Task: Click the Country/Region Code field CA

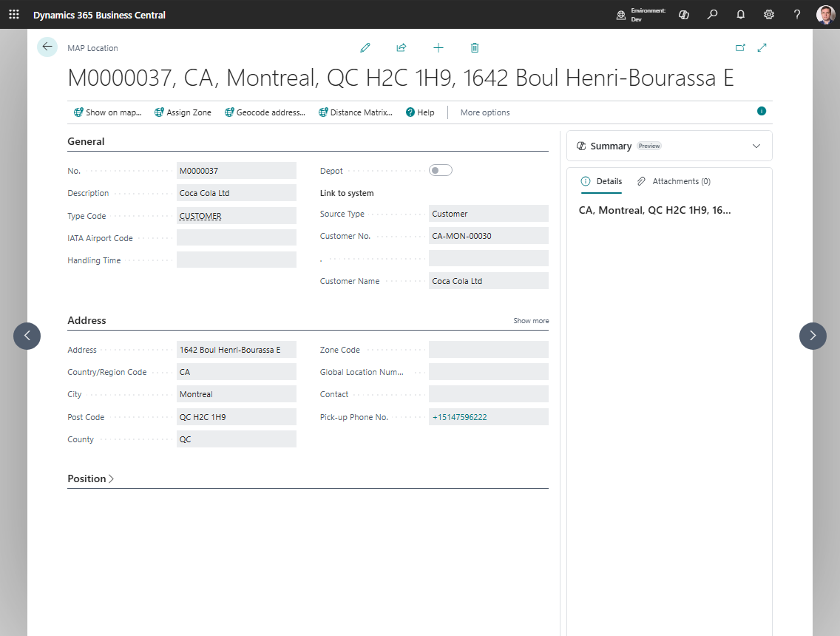Action: click(237, 372)
